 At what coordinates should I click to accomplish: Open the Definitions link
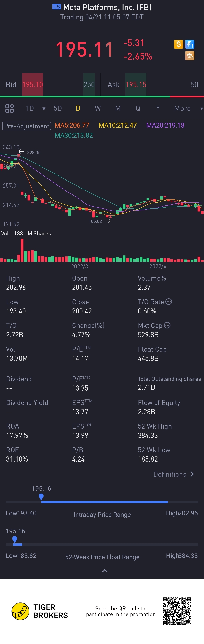tap(173, 474)
